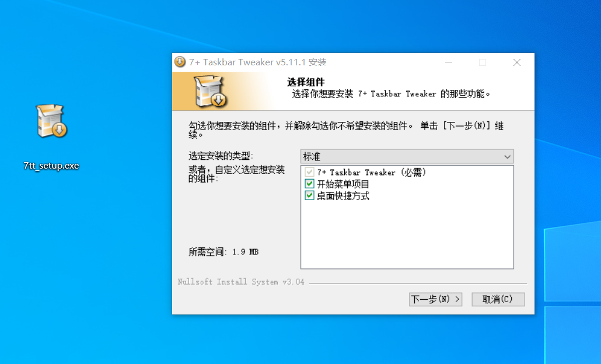This screenshot has height=364, width=601.
Task: Click the greyed 7+ Taskbar Tweaker (必需) checkbox
Action: click(x=309, y=172)
